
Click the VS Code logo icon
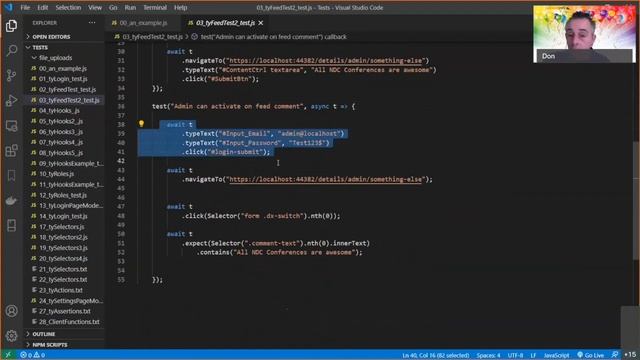click(9, 7)
